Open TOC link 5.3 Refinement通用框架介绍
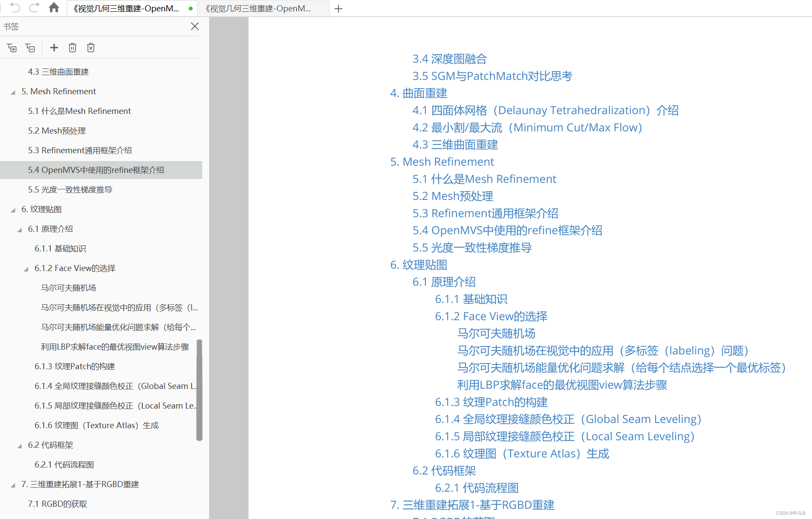This screenshot has height=519, width=812. point(485,213)
